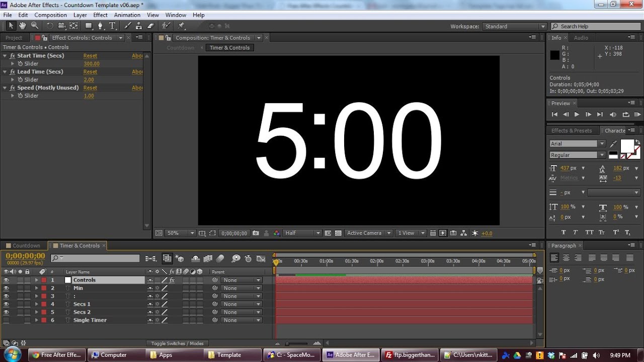The width and height of the screenshot is (644, 362).
Task: Toggle Speed (Mostly Unused) fx switch
Action: 13,87
